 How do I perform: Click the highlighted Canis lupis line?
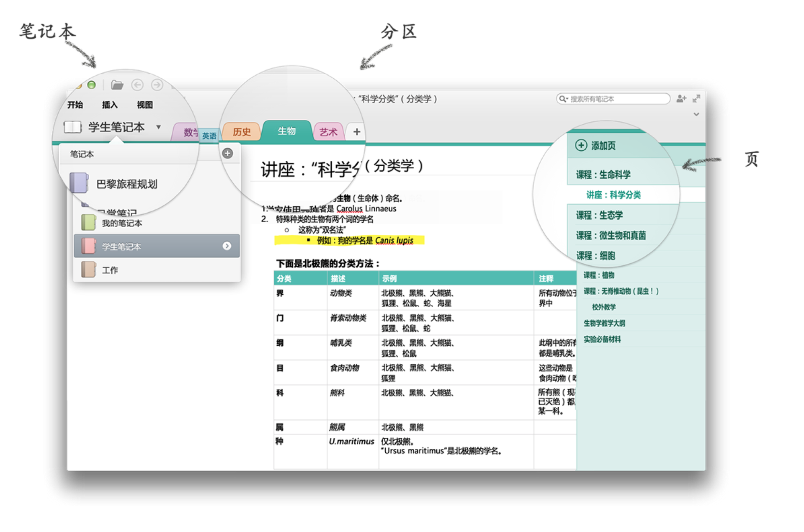click(349, 240)
